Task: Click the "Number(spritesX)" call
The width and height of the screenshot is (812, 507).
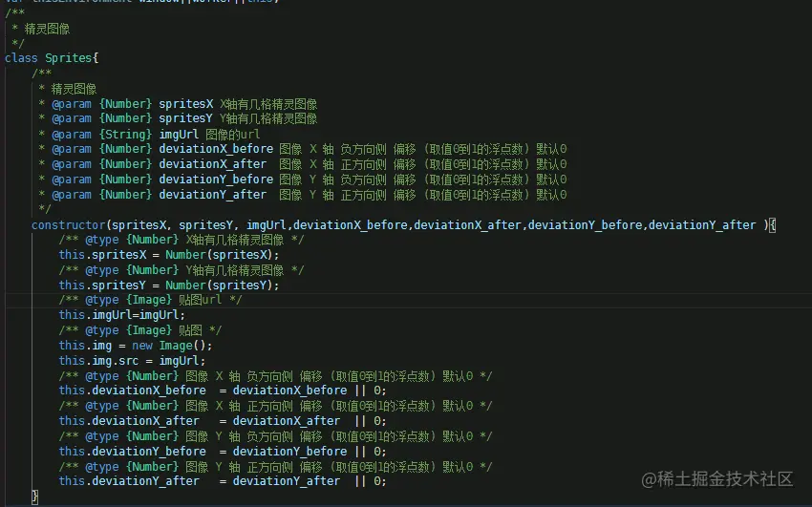Action: (x=220, y=255)
